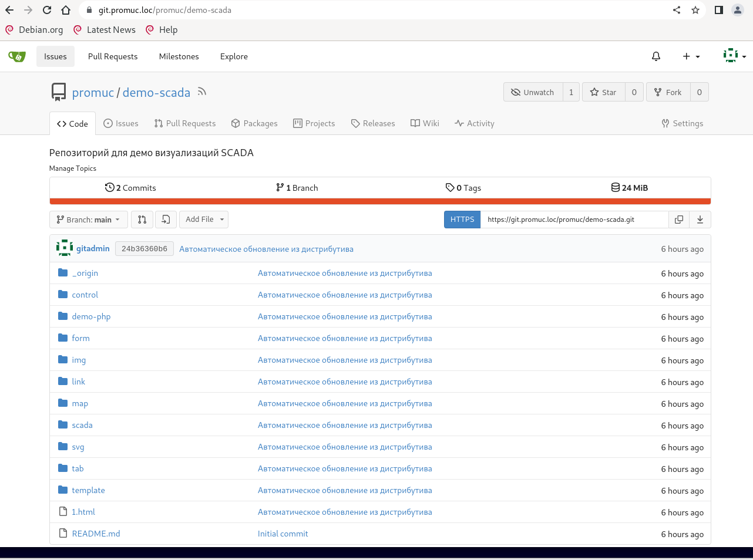Unwatch the demo-scada repository

point(533,92)
